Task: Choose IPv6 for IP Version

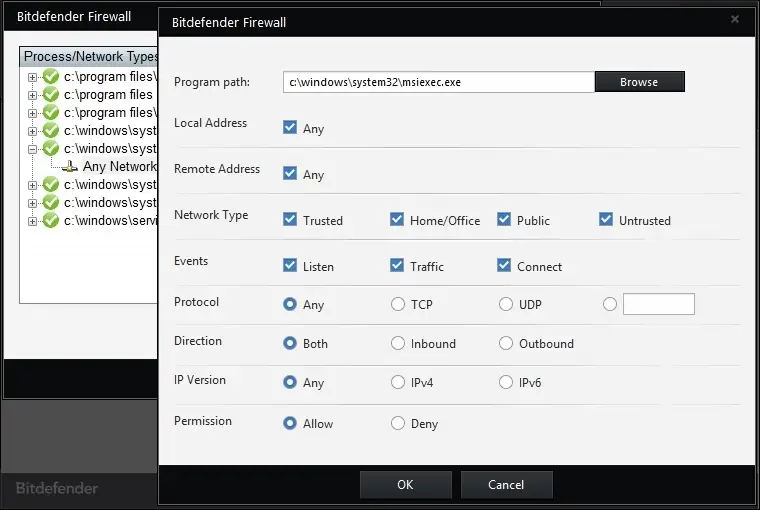Action: 506,382
